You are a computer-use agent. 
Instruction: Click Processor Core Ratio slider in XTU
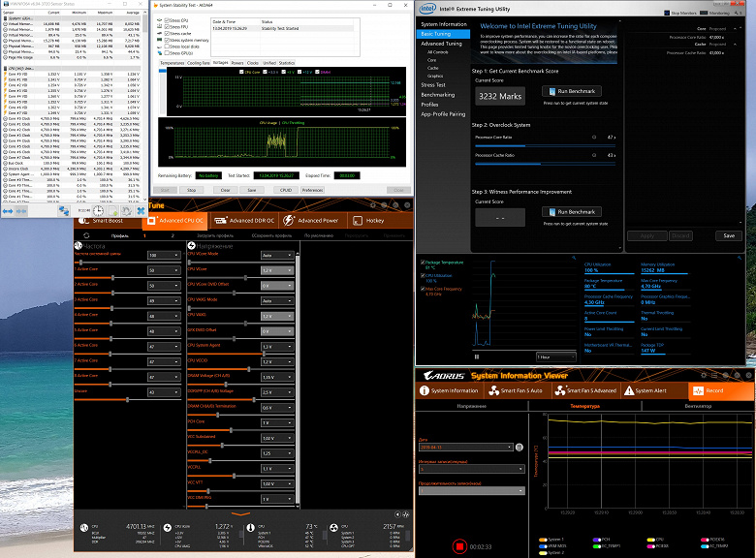pyautogui.click(x=545, y=145)
